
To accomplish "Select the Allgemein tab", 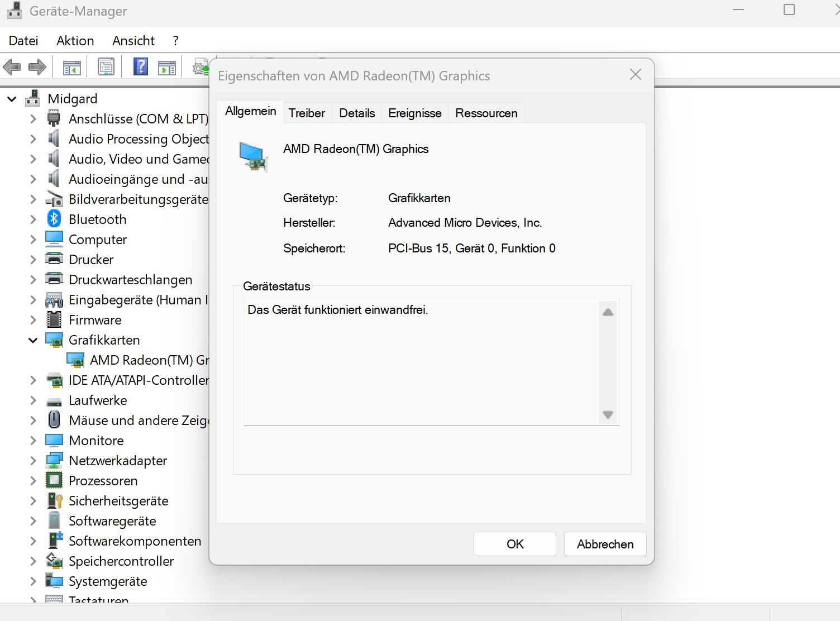I will click(x=250, y=111).
